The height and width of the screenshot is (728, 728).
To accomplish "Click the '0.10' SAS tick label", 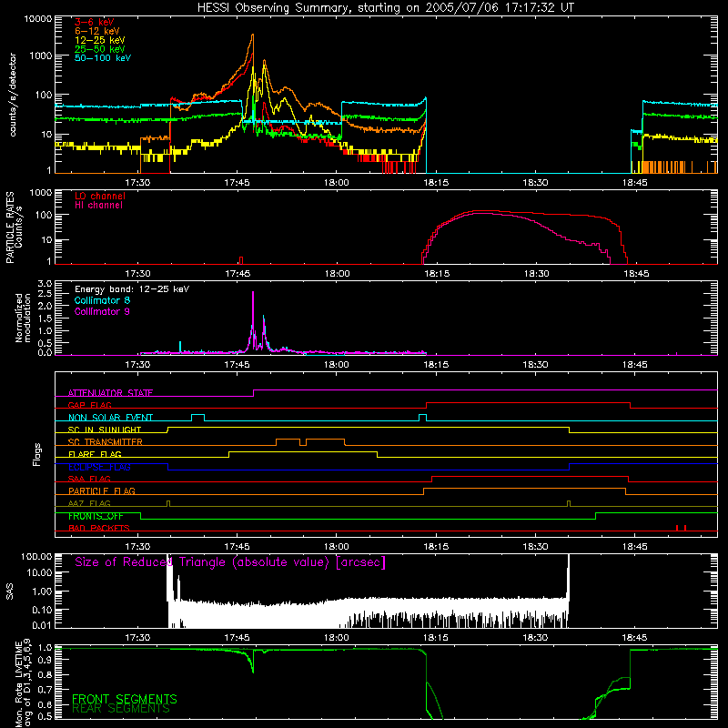I will 42,610.
